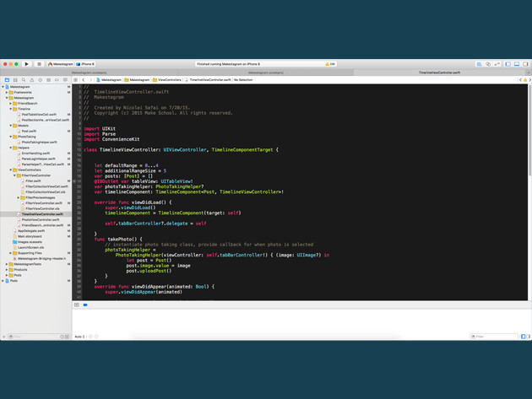Hide the debug area with console toggle
Image resolution: width=532 pixels, height=399 pixels.
(x=77, y=305)
